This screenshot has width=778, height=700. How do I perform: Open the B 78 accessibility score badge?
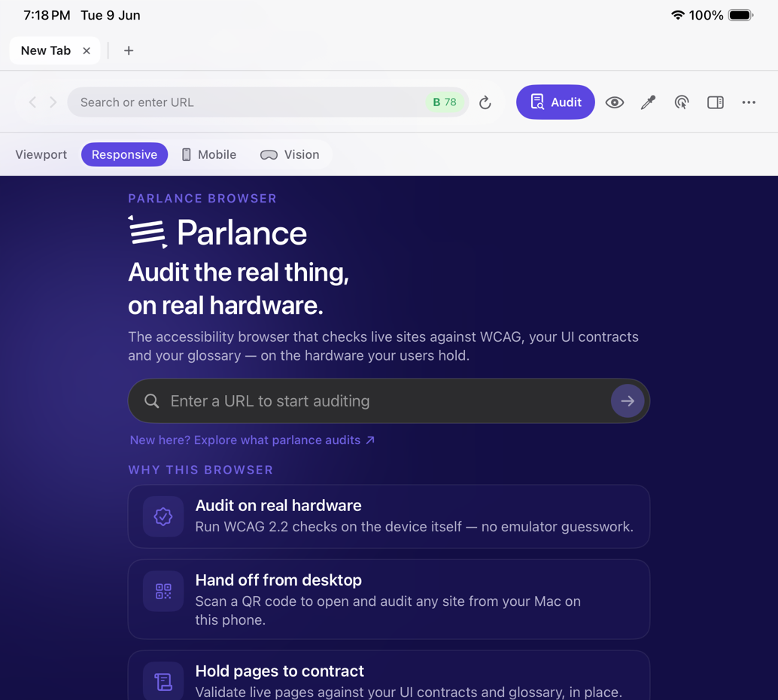pyautogui.click(x=445, y=102)
